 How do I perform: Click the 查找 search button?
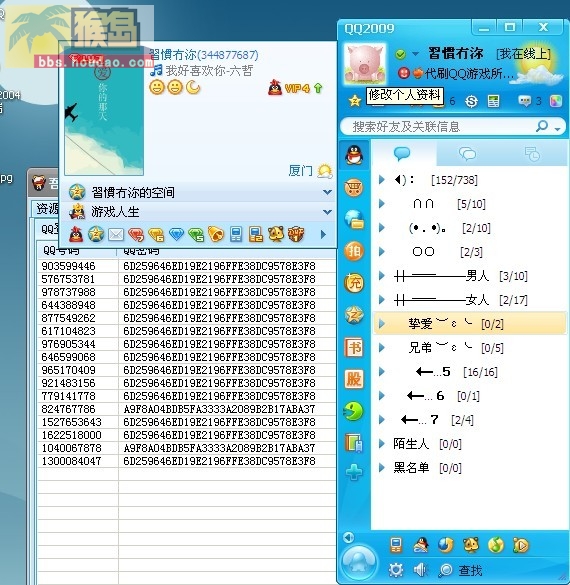pyautogui.click(x=460, y=570)
